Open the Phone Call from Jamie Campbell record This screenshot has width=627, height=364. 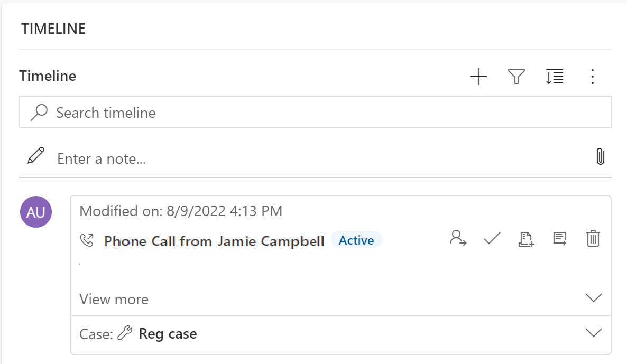(x=214, y=241)
